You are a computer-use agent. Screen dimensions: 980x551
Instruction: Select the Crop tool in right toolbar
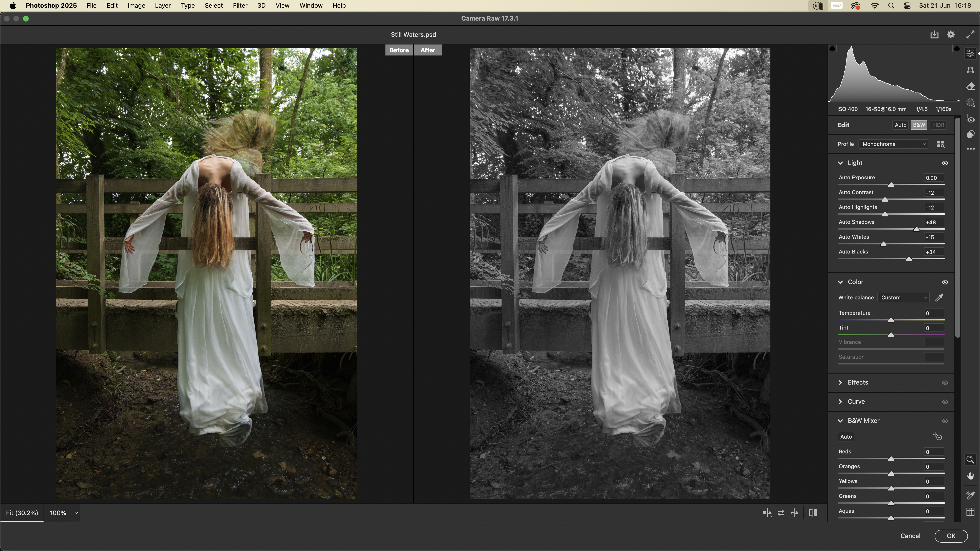click(x=970, y=70)
